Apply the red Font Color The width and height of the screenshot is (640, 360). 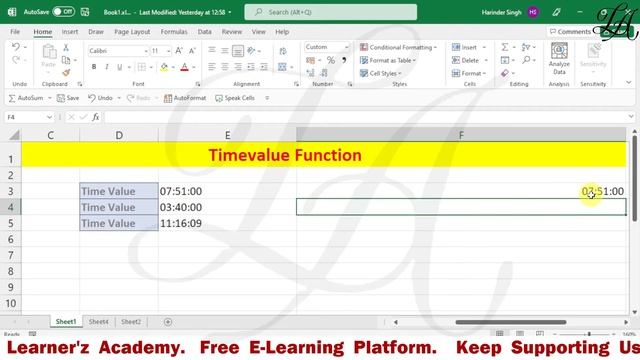click(x=184, y=67)
